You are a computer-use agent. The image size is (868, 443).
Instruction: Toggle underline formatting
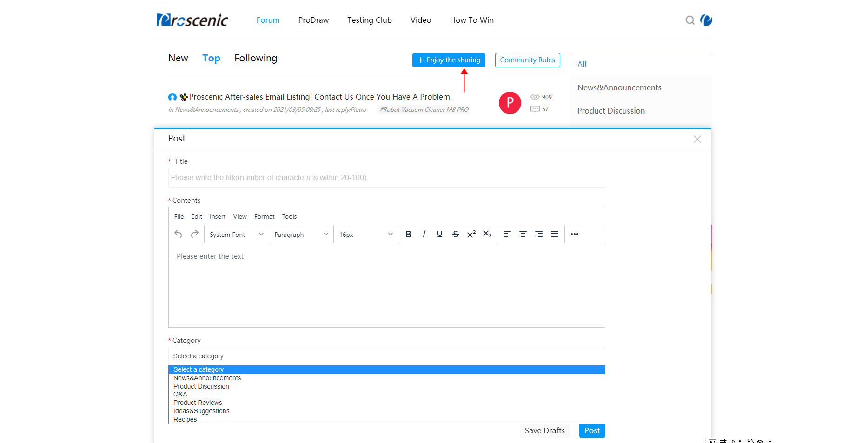[440, 234]
